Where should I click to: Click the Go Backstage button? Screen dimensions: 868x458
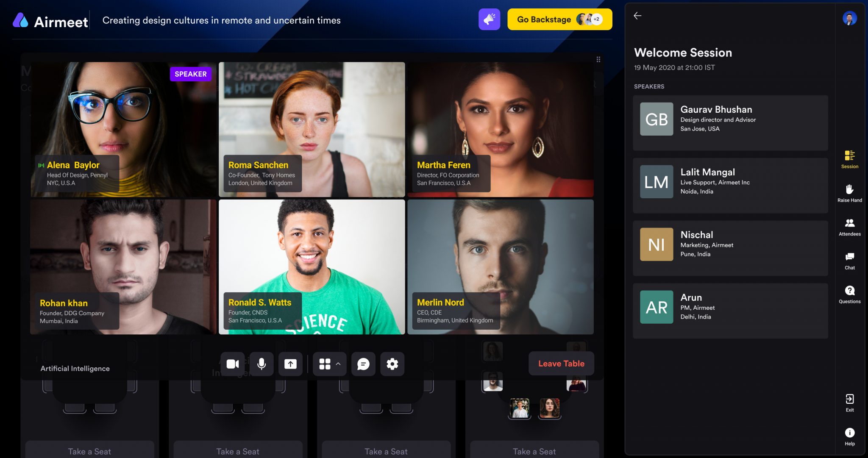pos(559,19)
